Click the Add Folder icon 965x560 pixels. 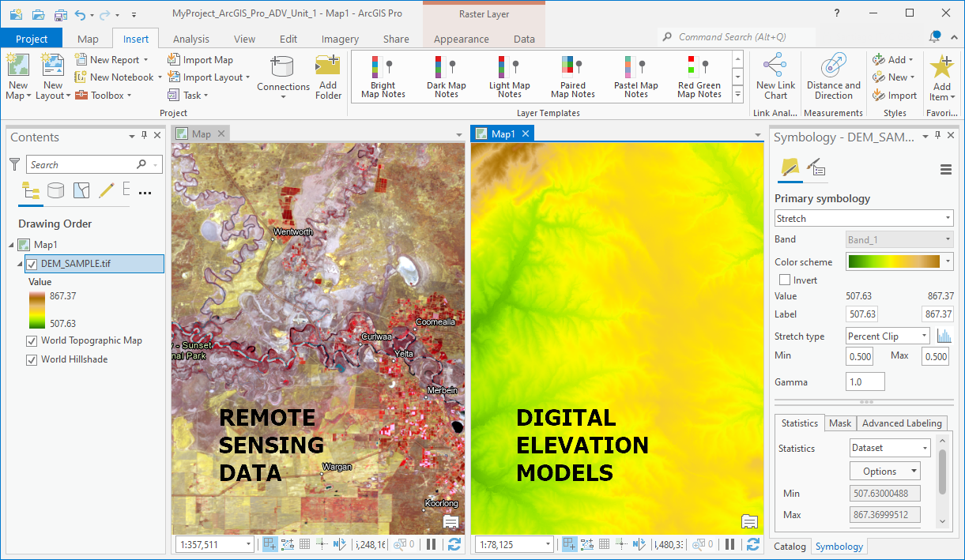point(328,66)
